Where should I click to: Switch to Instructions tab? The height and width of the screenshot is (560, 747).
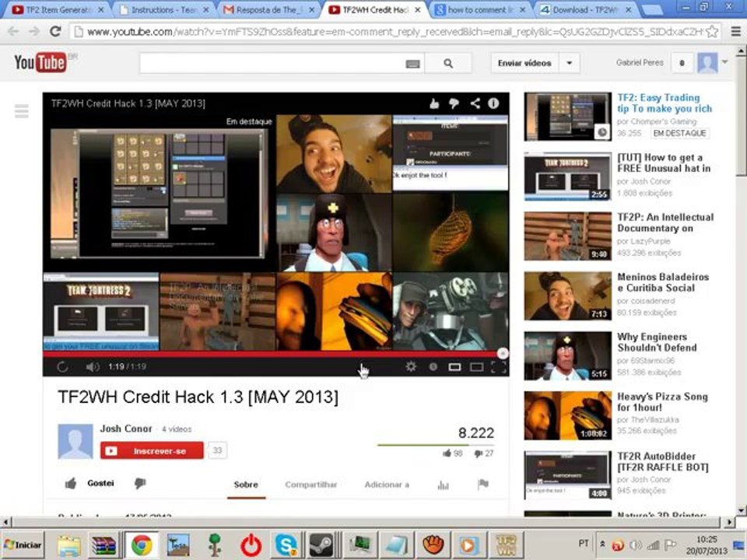[x=163, y=9]
